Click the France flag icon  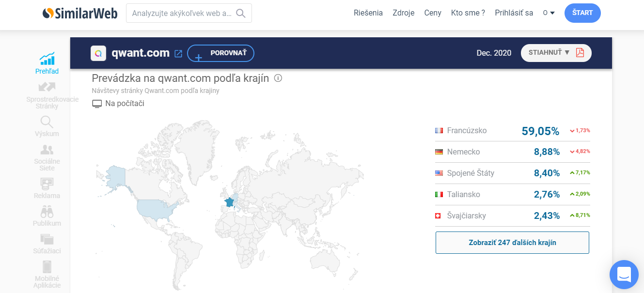pos(439,131)
